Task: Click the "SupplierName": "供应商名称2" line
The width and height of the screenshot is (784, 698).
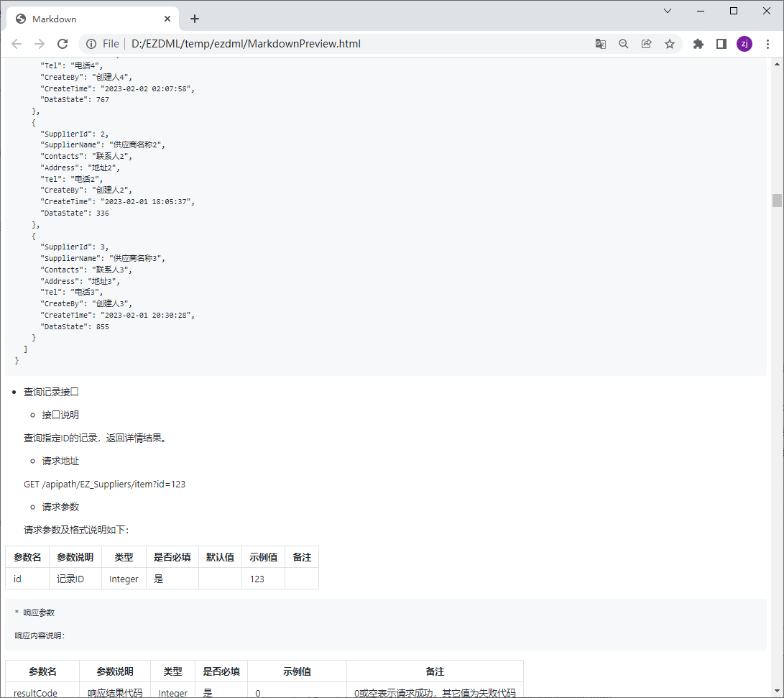Action: coord(103,145)
